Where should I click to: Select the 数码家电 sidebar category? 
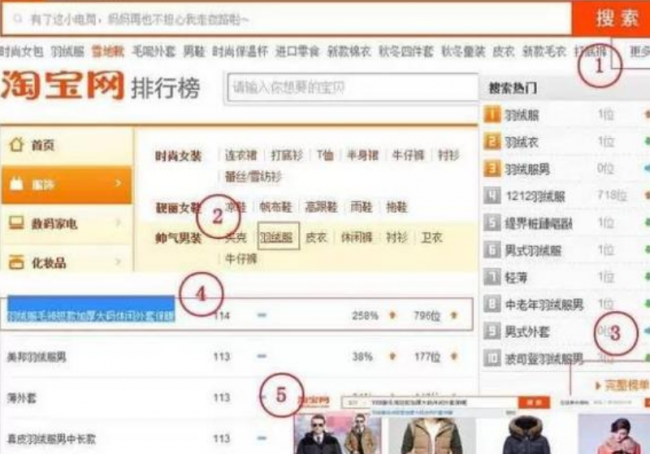(x=67, y=223)
